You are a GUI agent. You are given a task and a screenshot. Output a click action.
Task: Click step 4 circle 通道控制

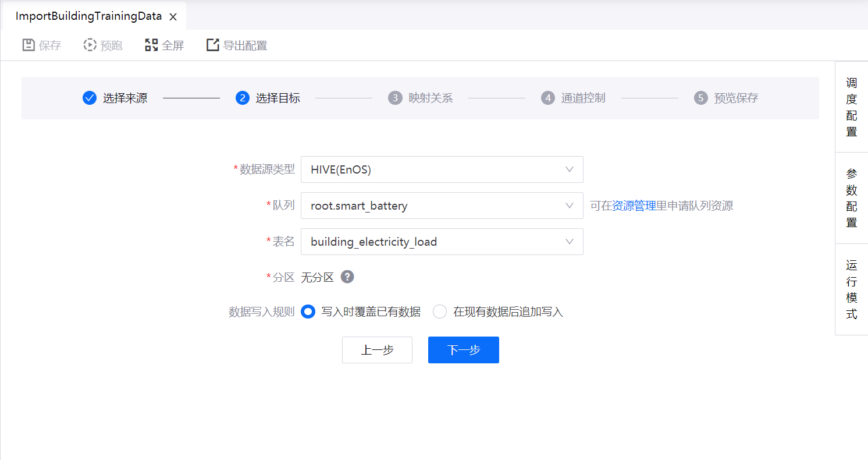[x=547, y=98]
